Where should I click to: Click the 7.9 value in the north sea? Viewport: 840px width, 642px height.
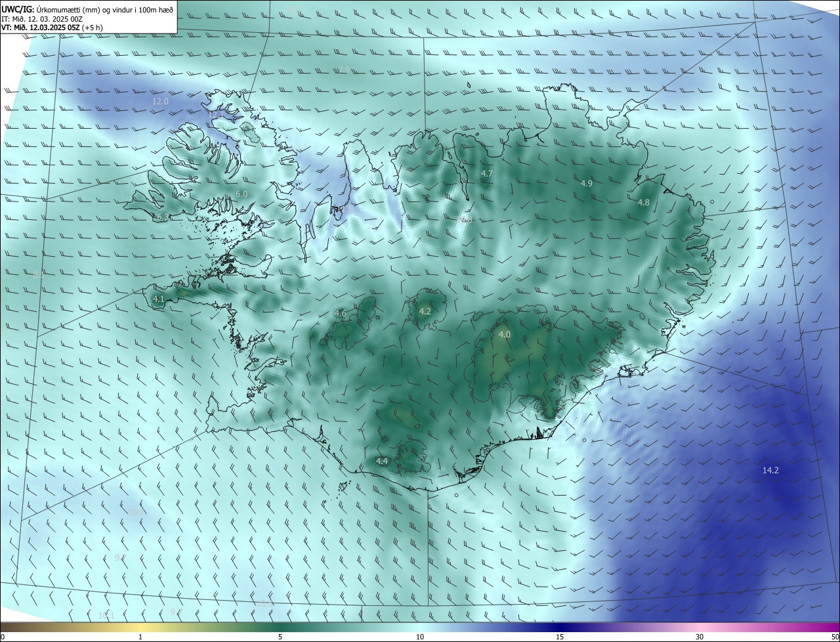coord(343,70)
